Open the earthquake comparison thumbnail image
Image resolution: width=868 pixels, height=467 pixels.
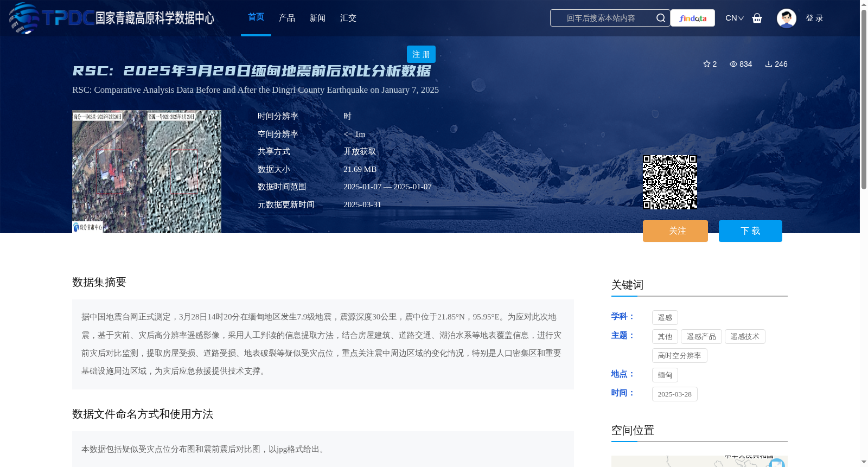147,172
